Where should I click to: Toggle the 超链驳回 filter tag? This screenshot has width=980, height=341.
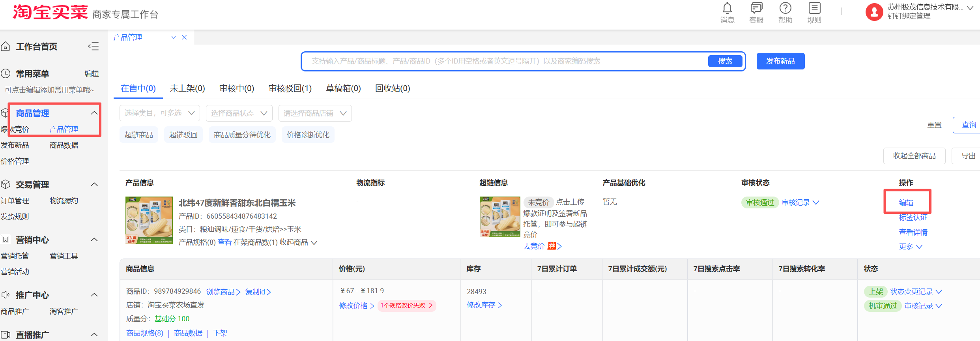pyautogui.click(x=183, y=135)
